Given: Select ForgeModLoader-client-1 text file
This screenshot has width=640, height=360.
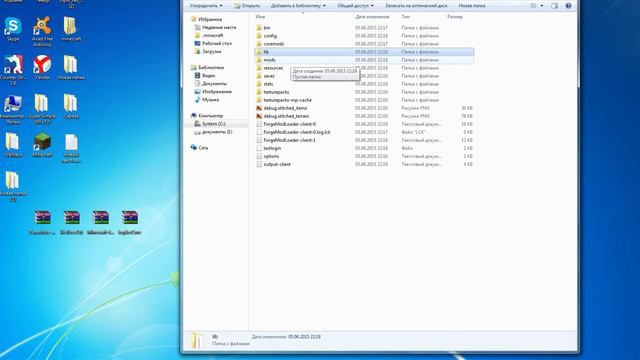Looking at the screenshot, I should pos(364,140).
